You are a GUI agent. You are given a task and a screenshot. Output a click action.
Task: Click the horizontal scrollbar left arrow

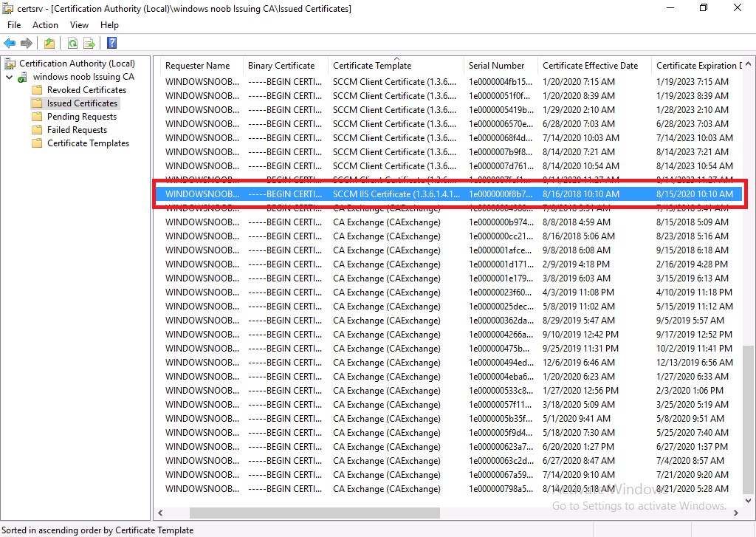click(x=160, y=513)
